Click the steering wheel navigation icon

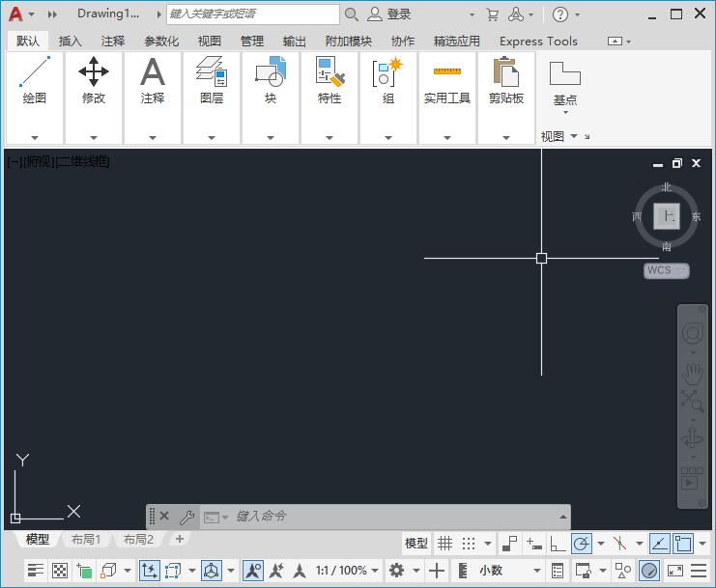(x=692, y=333)
